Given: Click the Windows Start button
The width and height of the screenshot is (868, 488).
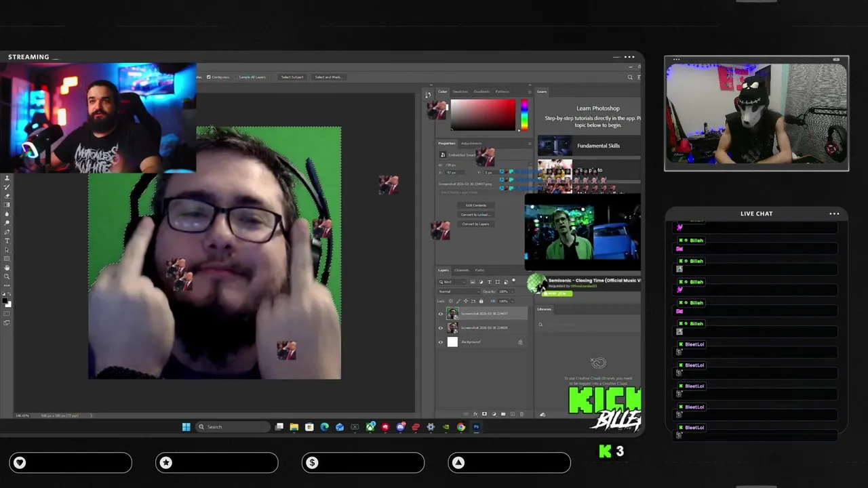Looking at the screenshot, I should (x=186, y=427).
